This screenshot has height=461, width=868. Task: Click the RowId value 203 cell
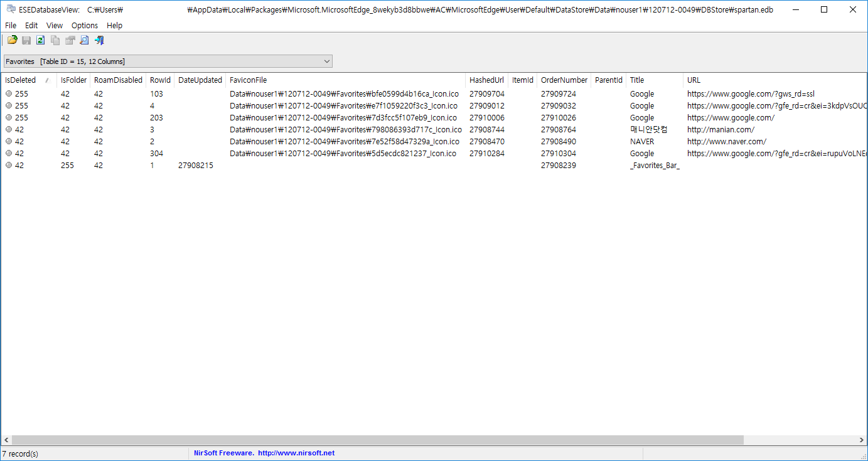coord(156,117)
